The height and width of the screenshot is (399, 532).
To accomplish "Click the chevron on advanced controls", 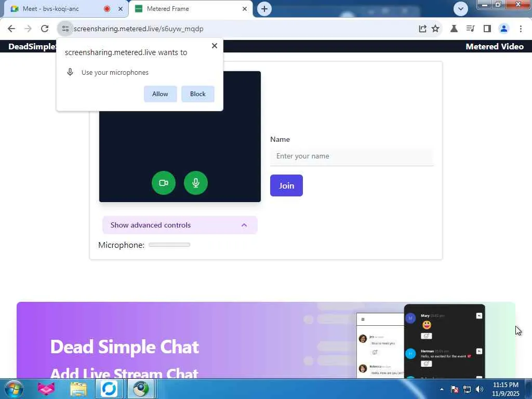I will click(x=244, y=225).
